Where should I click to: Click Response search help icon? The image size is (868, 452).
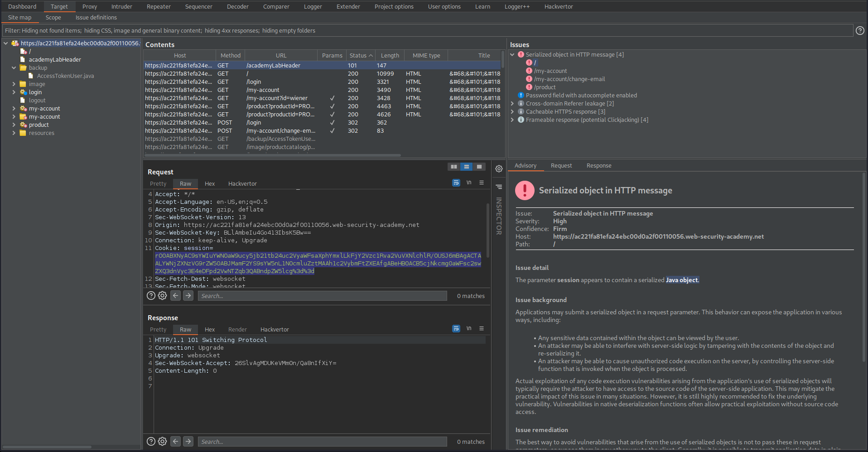151,441
